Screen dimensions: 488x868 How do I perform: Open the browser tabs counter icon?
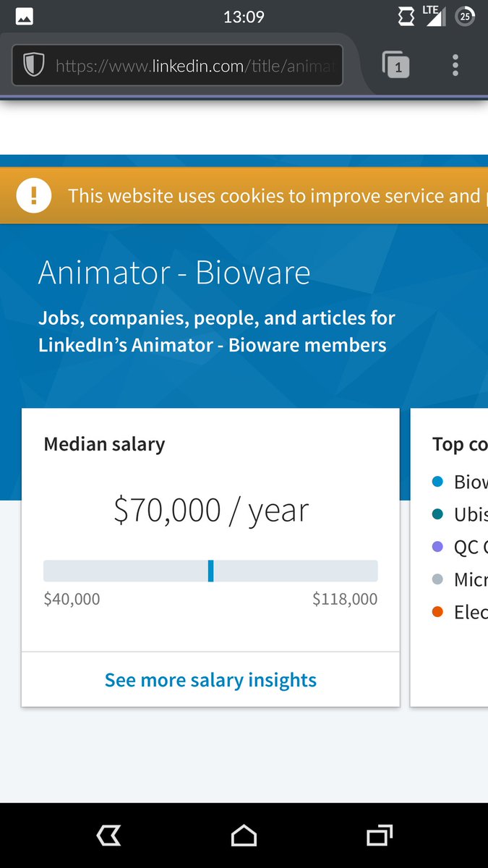(x=395, y=64)
